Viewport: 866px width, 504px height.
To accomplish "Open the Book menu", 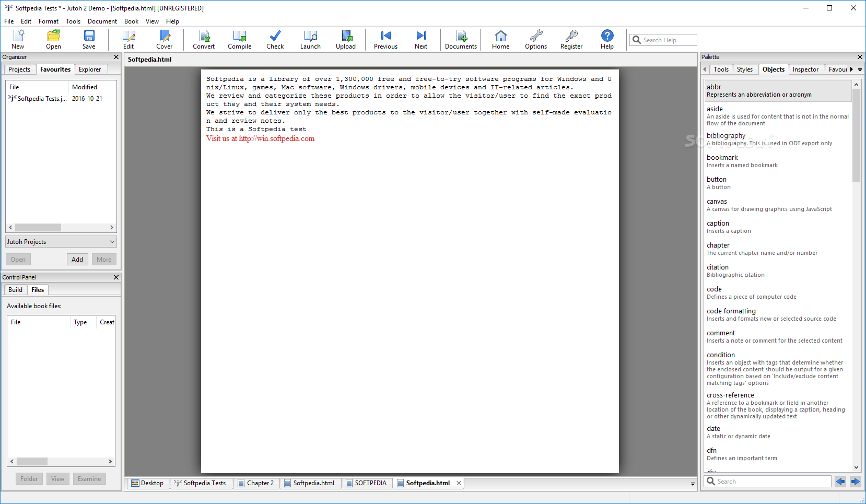I will click(x=131, y=21).
